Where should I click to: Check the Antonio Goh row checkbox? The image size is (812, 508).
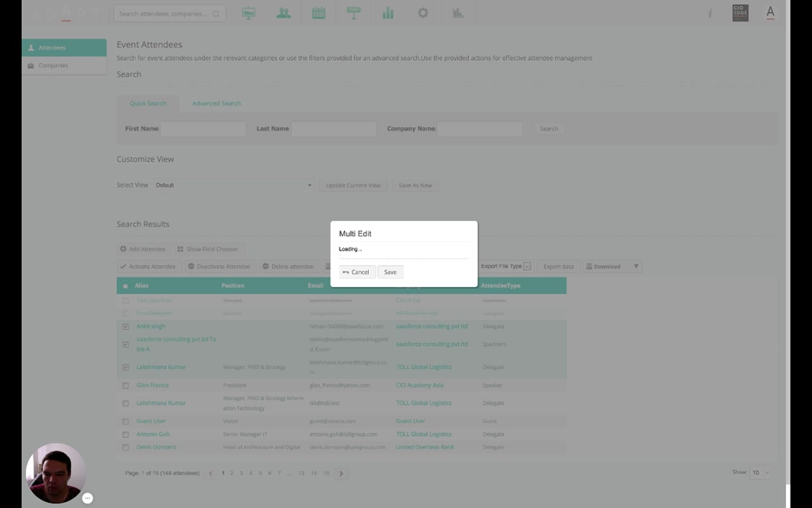[126, 434]
